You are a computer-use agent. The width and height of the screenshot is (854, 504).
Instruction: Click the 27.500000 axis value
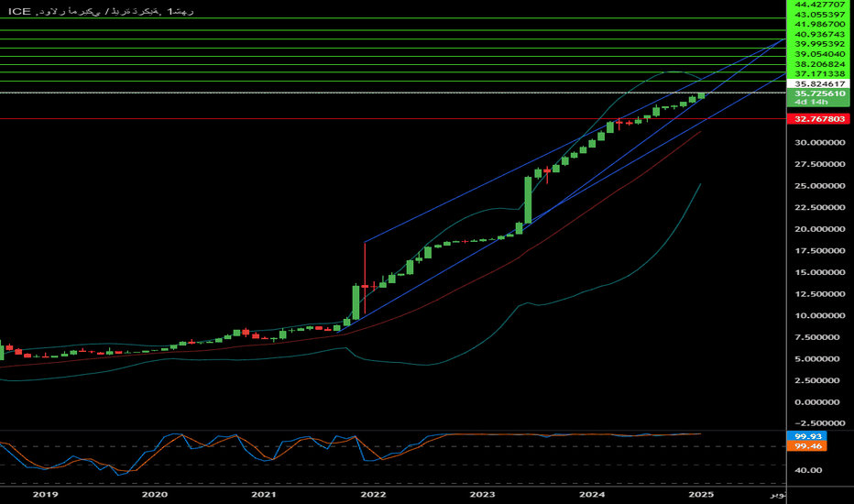point(820,164)
